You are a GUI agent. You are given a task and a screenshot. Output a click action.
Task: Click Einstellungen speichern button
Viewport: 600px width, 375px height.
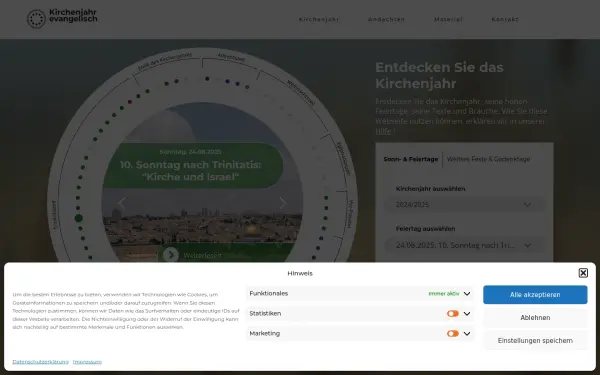[535, 341]
